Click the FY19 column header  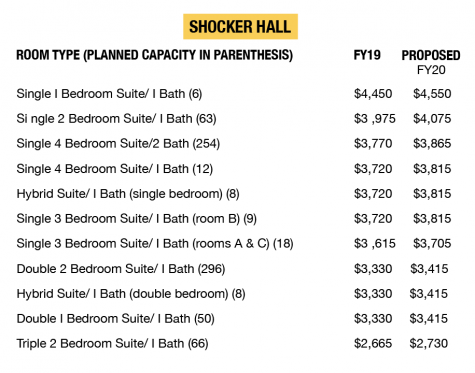(x=367, y=55)
